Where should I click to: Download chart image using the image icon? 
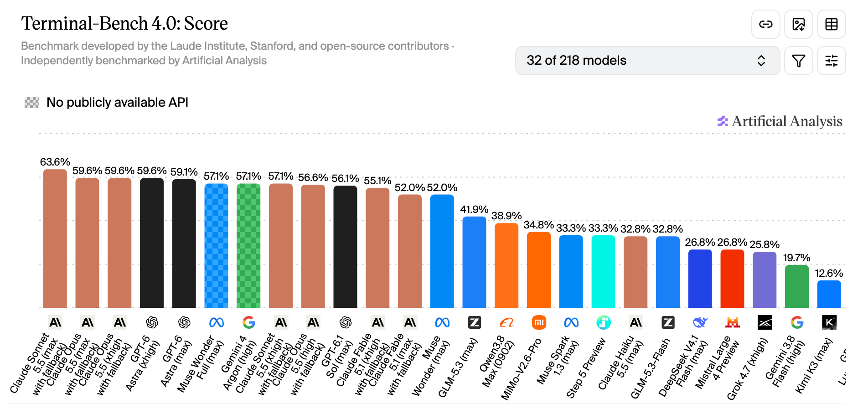[x=799, y=24]
